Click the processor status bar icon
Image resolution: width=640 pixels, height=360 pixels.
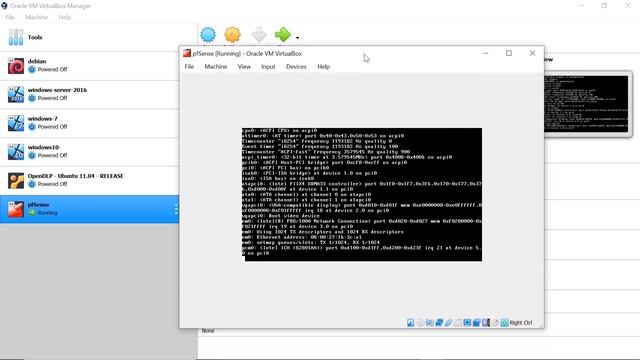coord(486,323)
